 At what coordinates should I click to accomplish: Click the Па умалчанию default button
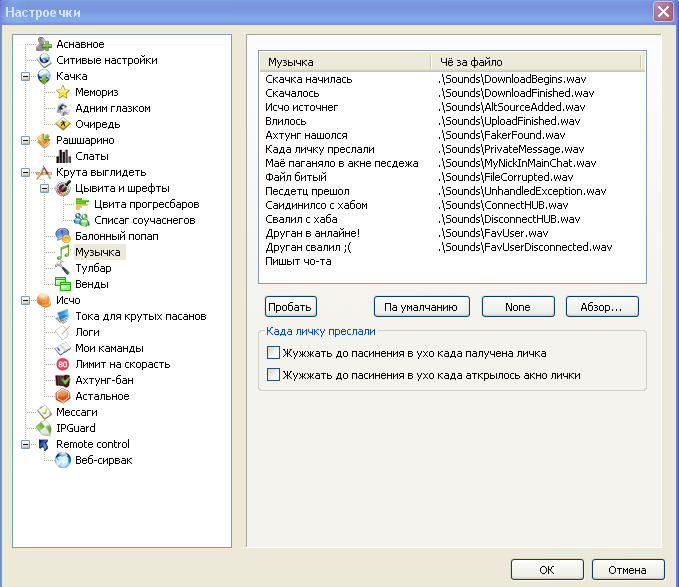[x=420, y=307]
